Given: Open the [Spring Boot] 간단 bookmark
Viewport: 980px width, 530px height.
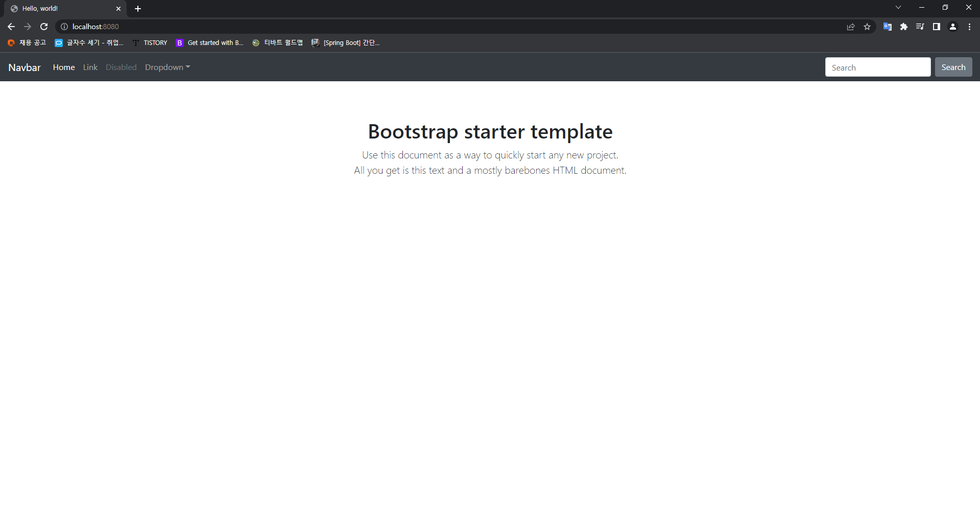Looking at the screenshot, I should coord(346,43).
